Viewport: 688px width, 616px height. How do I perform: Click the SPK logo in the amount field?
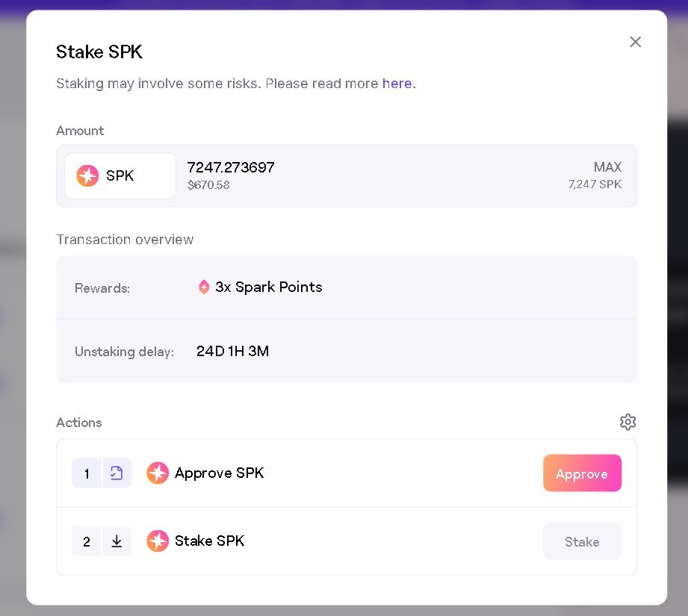(x=87, y=176)
